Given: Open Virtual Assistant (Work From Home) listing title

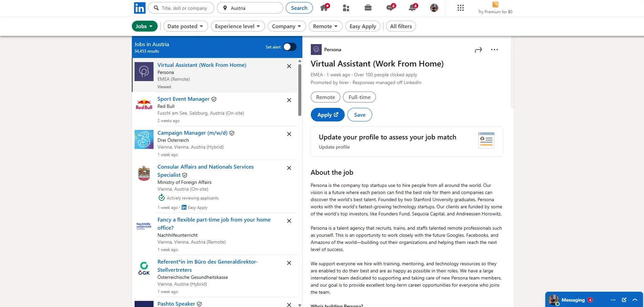Looking at the screenshot, I should coord(202,65).
